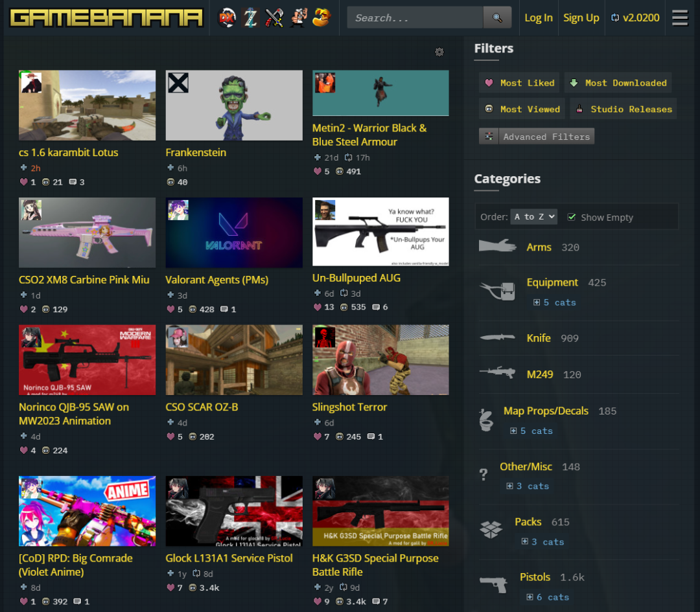700x612 pixels.
Task: Click Log In in the header
Action: [x=539, y=18]
